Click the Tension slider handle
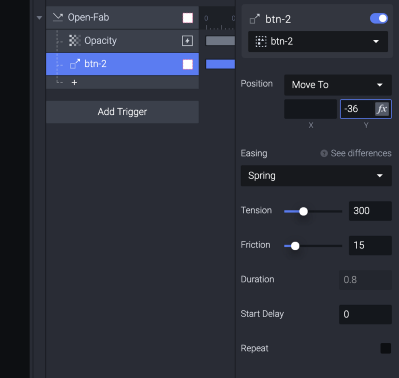399x378 pixels. point(303,211)
